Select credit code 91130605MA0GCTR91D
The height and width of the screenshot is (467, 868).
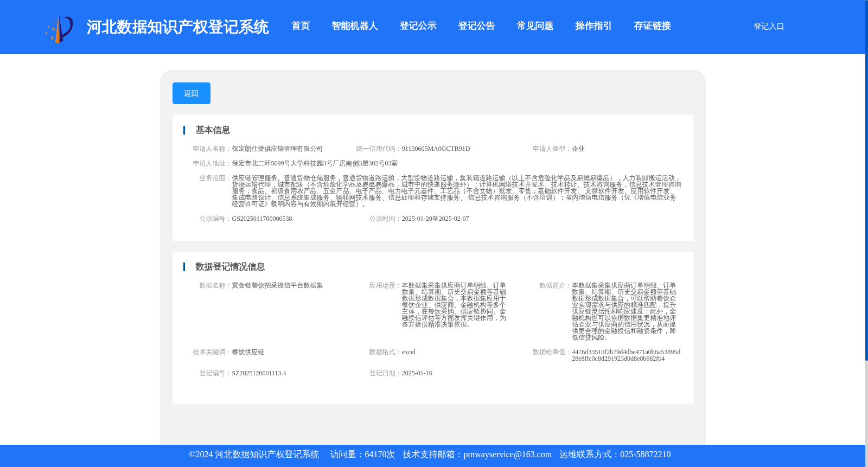tap(436, 149)
